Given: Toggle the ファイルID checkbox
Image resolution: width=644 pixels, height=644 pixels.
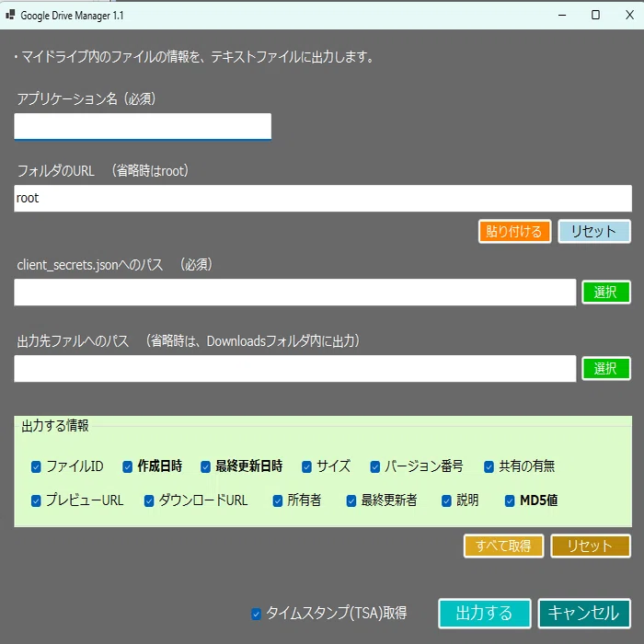Looking at the screenshot, I should (36, 466).
